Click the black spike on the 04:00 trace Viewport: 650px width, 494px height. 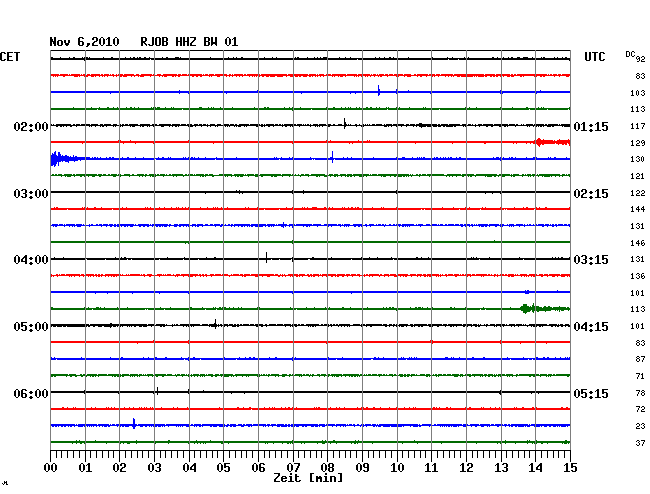[266, 257]
